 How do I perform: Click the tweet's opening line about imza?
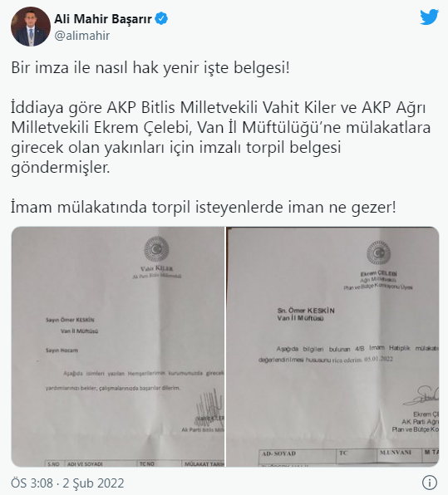click(x=150, y=68)
